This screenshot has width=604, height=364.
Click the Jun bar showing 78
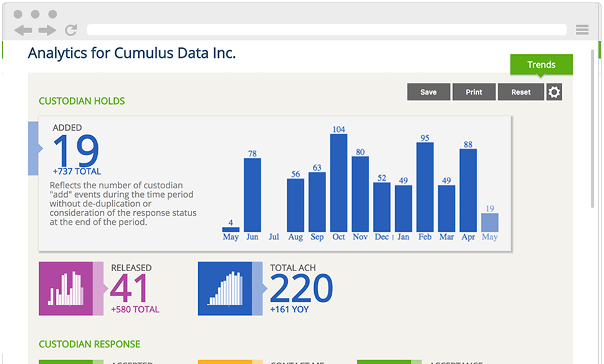(x=252, y=194)
